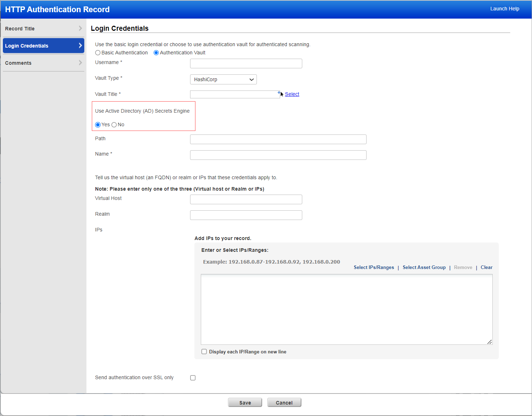This screenshot has width=532, height=416.
Task: Check Send authentication over SSL only
Action: [x=193, y=378]
